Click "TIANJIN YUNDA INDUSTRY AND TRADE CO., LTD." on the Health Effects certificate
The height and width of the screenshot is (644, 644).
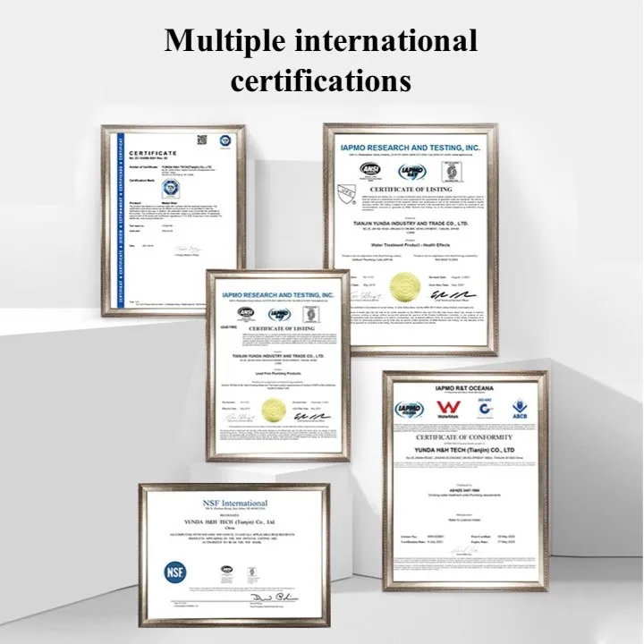coord(411,224)
